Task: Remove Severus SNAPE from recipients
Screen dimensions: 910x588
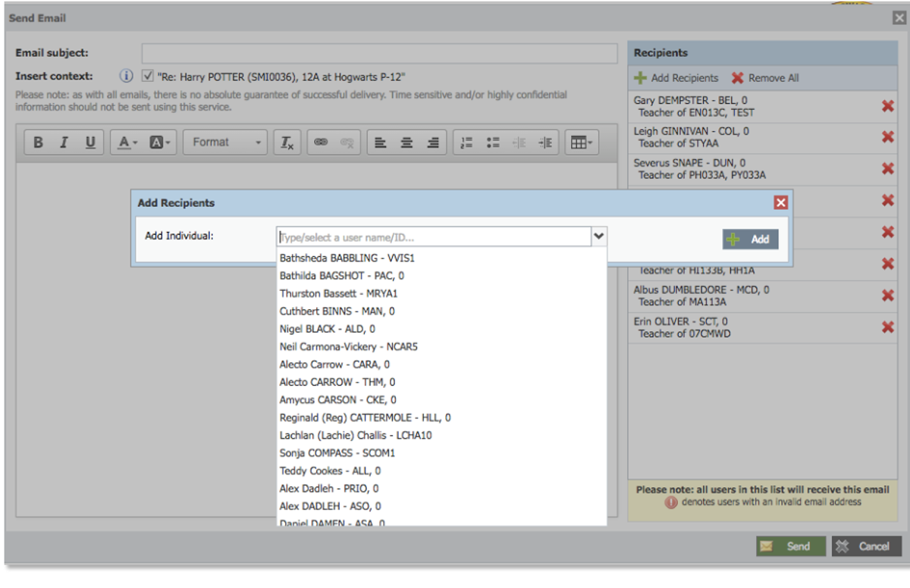Action: [888, 169]
